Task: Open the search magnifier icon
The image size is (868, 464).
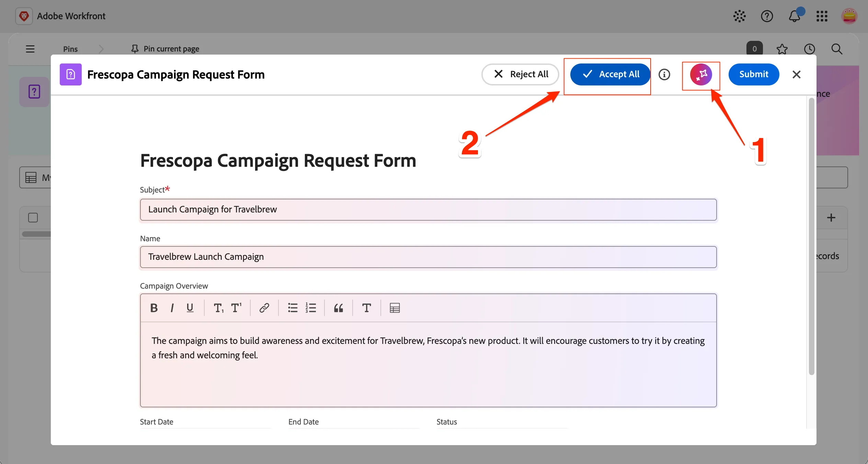Action: pos(837,49)
